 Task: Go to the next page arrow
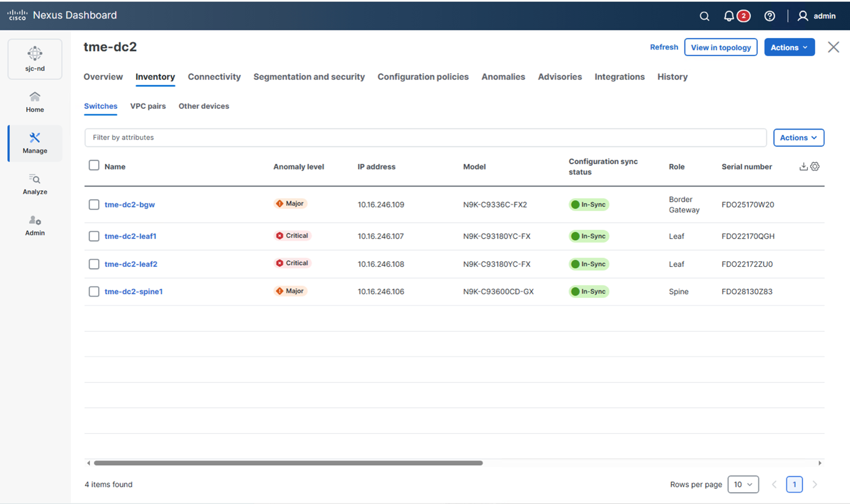pyautogui.click(x=815, y=484)
